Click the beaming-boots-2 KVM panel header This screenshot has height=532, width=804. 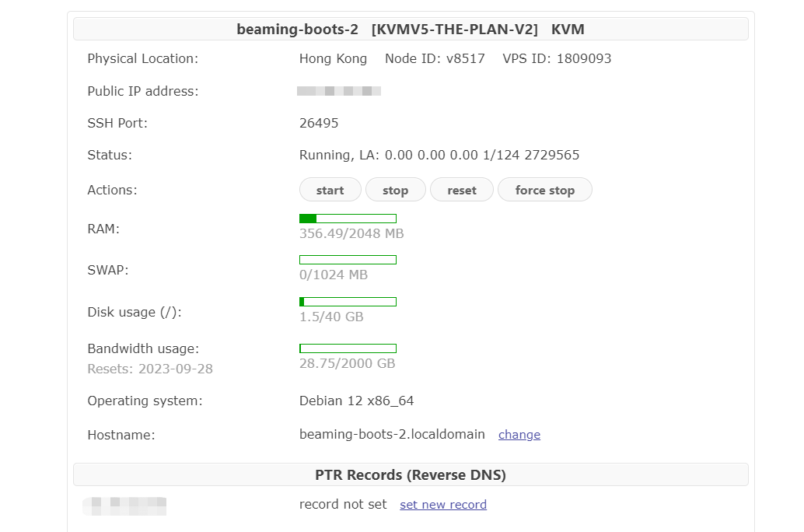[411, 30]
